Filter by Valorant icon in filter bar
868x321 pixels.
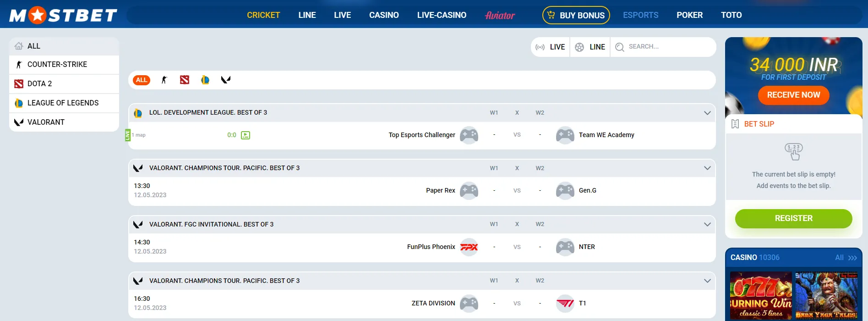[x=226, y=80]
